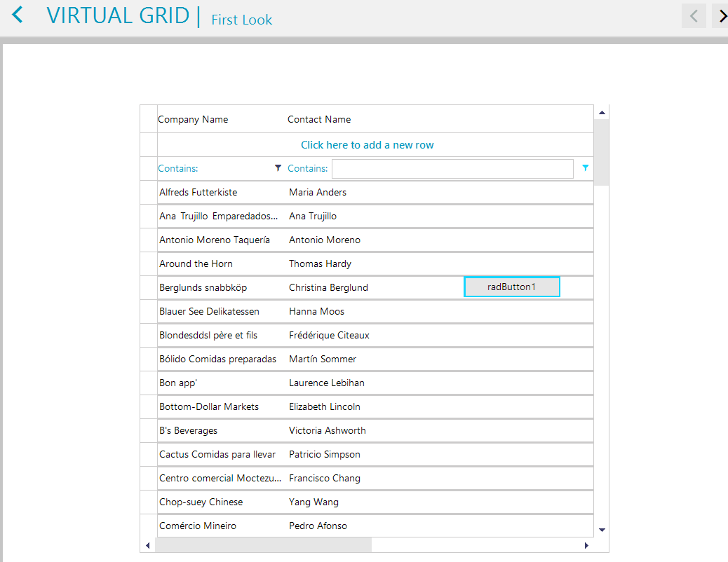The width and height of the screenshot is (728, 562).
Task: Select the row header of Comércio Mineiro
Action: point(149,526)
